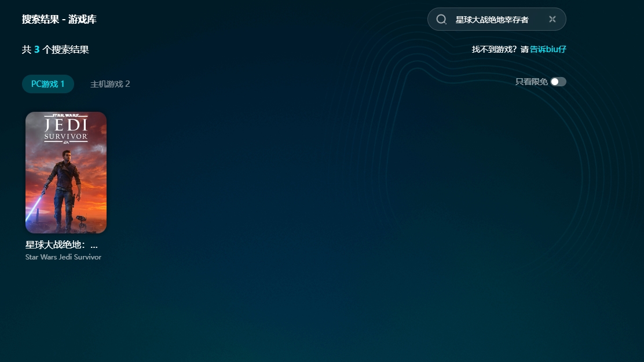Open the 告诉biu仔 link

[x=548, y=49]
